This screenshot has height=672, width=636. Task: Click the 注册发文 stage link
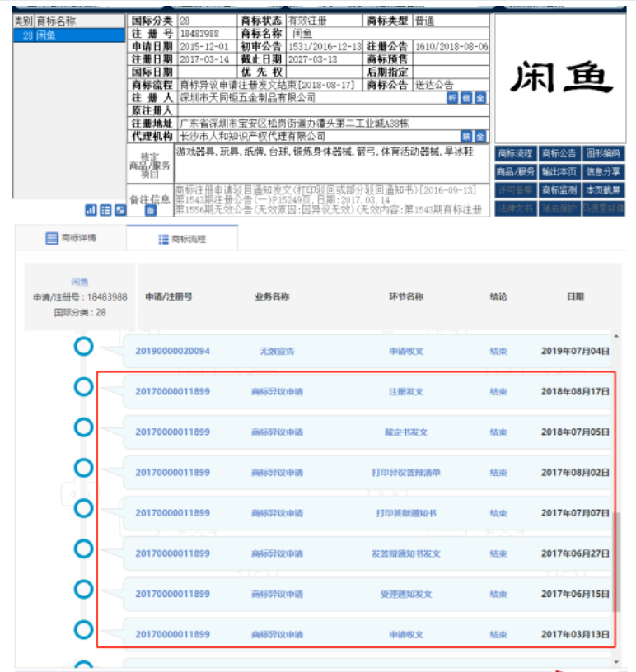[x=405, y=392]
